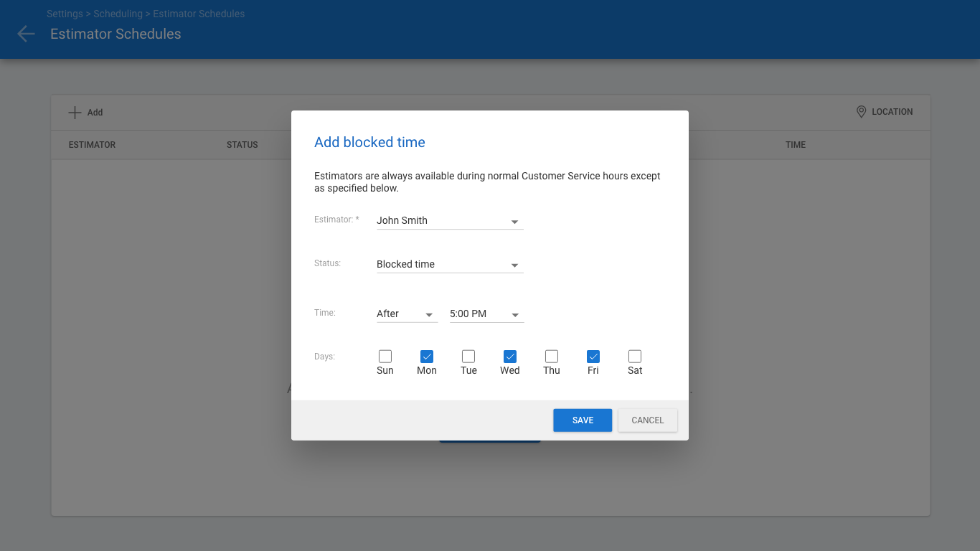Viewport: 980px width, 551px height.
Task: Click the CANCEL button
Action: pos(648,420)
